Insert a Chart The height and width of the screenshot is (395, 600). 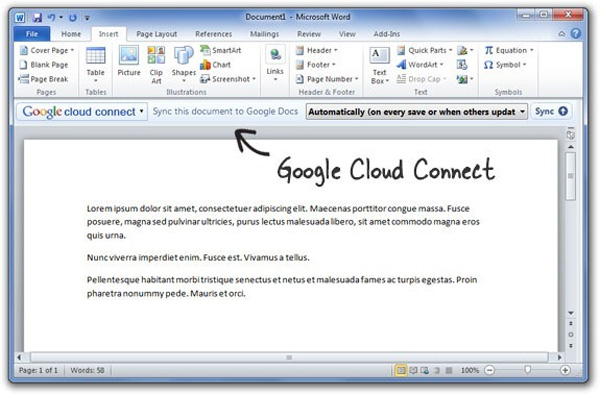pyautogui.click(x=215, y=65)
